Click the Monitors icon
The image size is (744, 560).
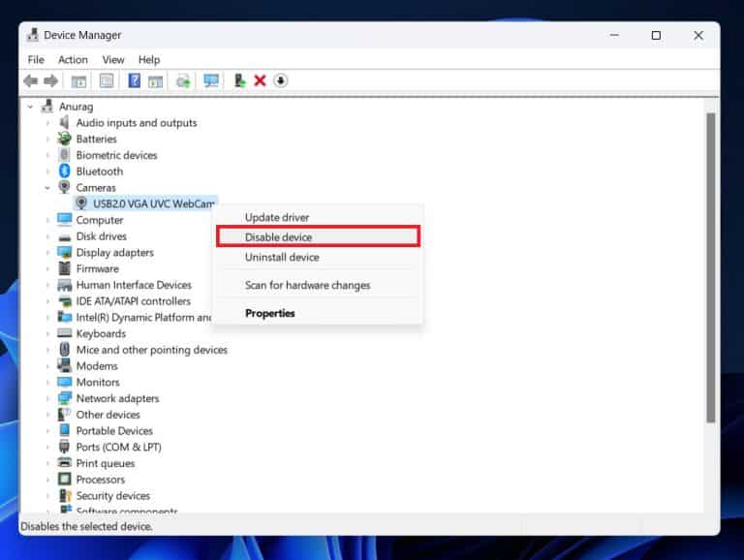pos(64,382)
